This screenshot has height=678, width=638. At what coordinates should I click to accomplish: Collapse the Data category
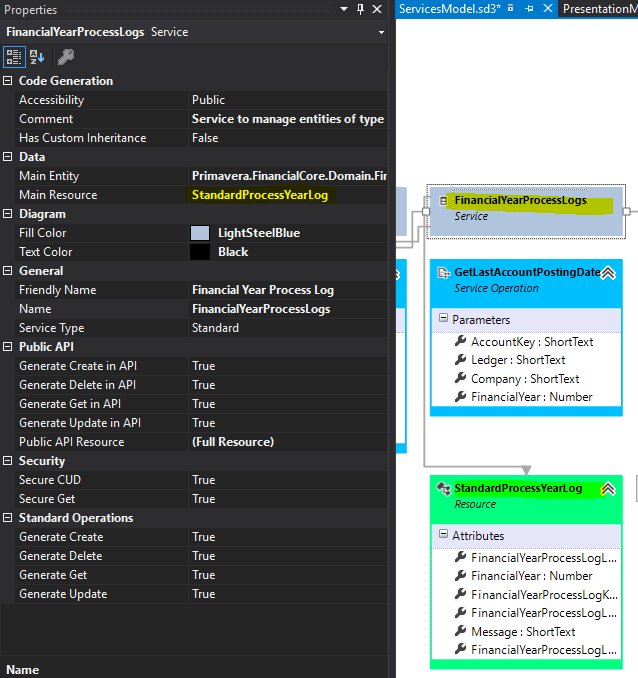click(x=8, y=157)
